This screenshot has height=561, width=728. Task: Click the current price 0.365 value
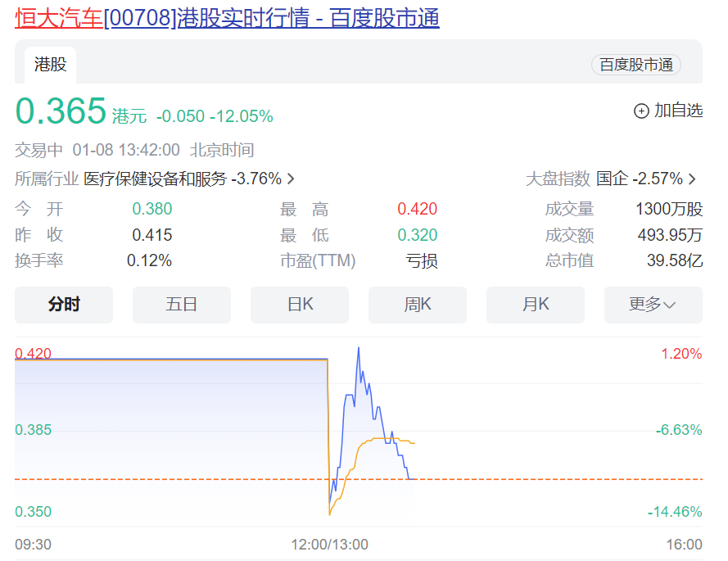tap(61, 111)
